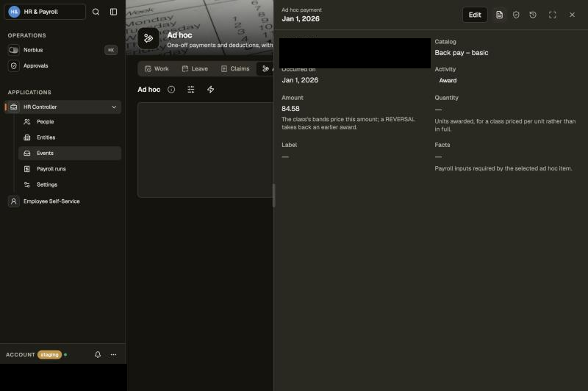Click the Employee Self-Service person icon
Viewport: 588px width, 391px height.
[x=14, y=201]
